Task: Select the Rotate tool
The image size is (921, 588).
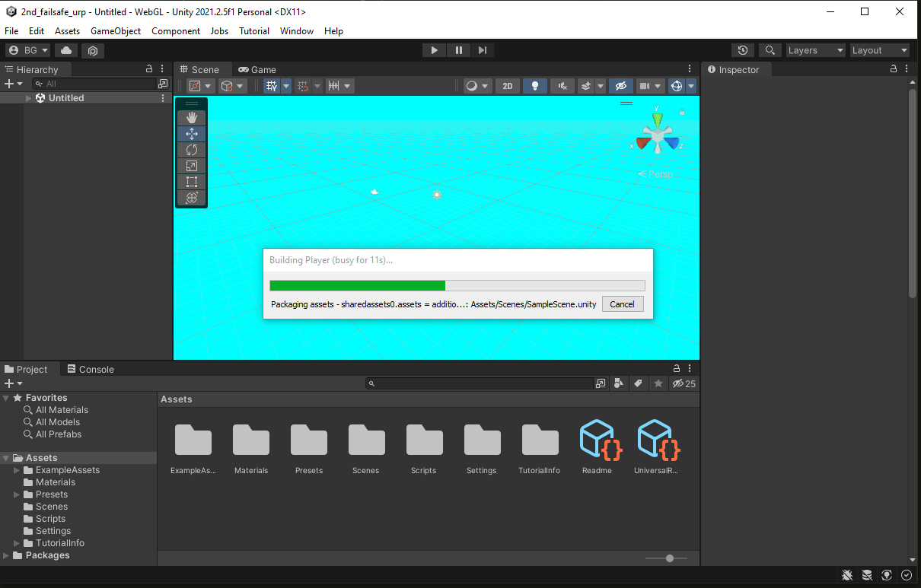Action: click(x=191, y=149)
